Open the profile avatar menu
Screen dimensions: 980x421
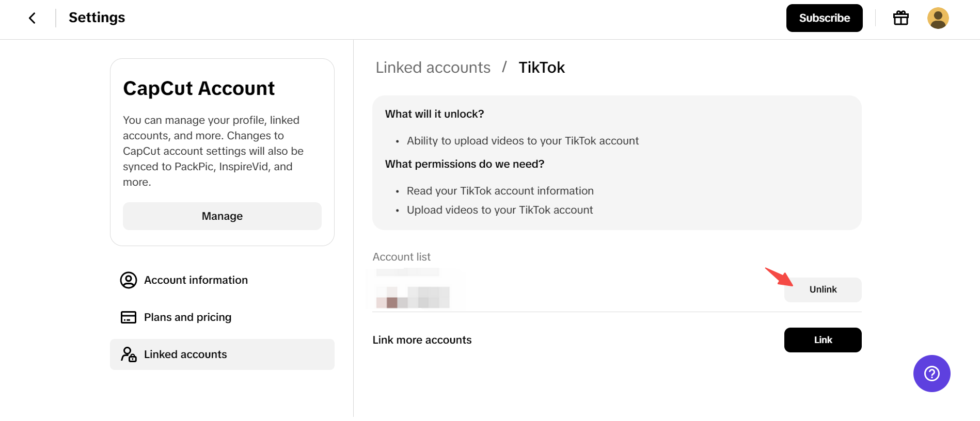pos(938,18)
